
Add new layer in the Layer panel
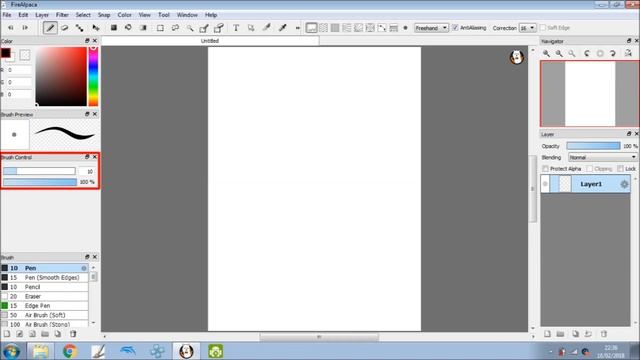click(547, 334)
